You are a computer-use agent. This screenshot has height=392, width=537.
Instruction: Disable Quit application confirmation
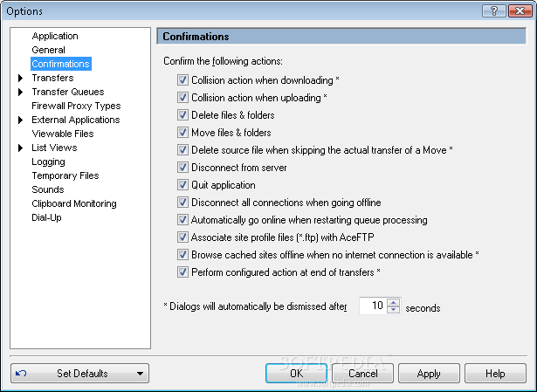pos(182,185)
